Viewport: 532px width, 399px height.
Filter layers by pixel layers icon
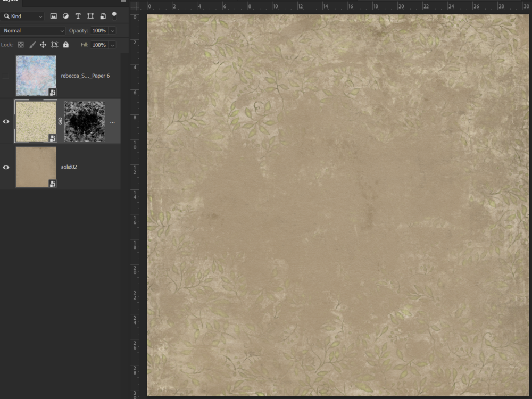point(54,16)
